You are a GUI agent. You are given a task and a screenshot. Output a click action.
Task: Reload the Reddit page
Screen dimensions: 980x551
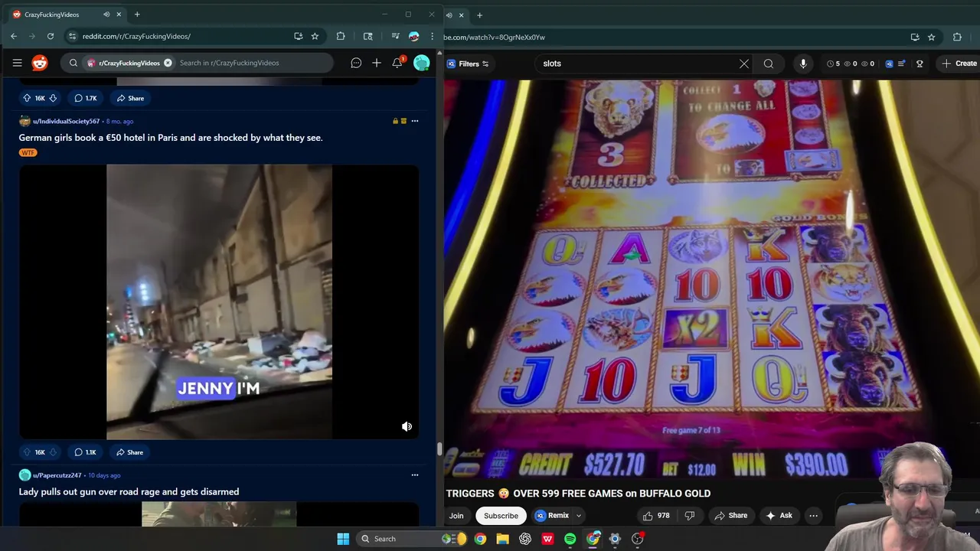[51, 36]
